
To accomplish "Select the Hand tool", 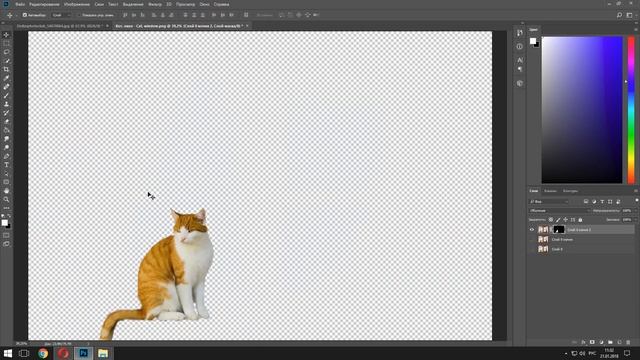I will tap(6, 191).
